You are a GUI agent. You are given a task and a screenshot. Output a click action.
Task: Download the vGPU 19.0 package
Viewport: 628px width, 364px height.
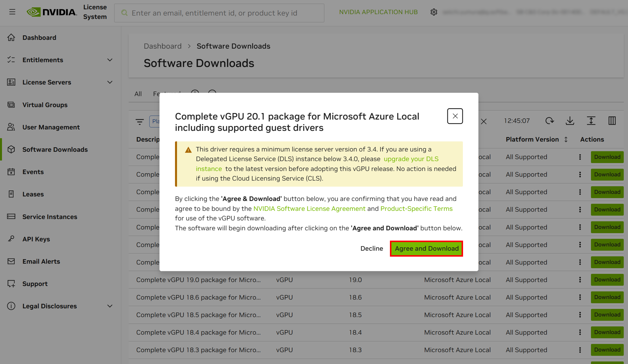click(x=607, y=280)
